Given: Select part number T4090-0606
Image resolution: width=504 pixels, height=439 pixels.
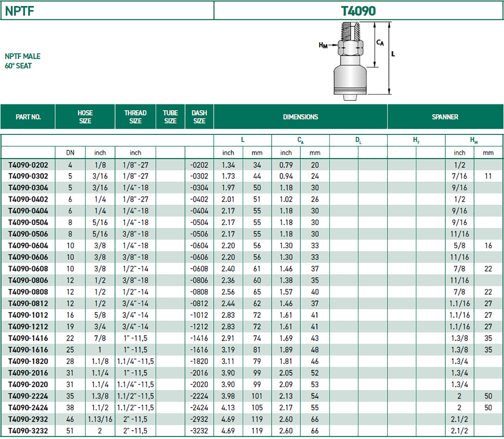Looking at the screenshot, I should point(28,257).
